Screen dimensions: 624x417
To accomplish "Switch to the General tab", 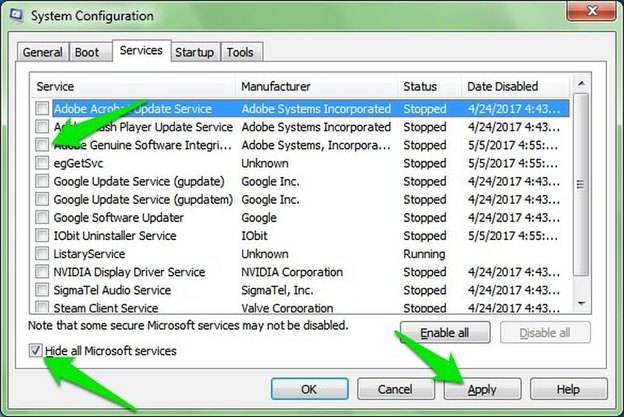I will click(x=43, y=52).
